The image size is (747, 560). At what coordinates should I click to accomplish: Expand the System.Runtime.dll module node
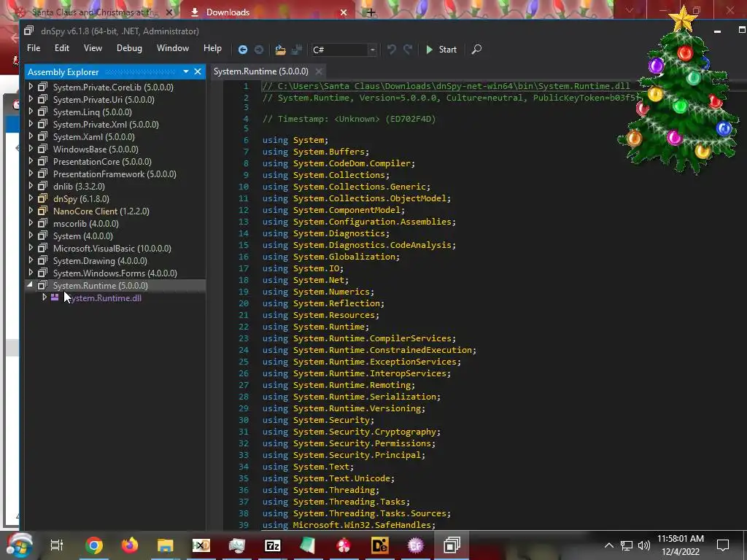click(x=44, y=297)
